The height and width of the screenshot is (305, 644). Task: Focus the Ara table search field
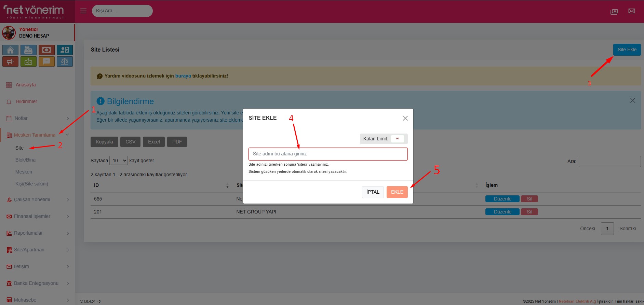click(x=609, y=161)
